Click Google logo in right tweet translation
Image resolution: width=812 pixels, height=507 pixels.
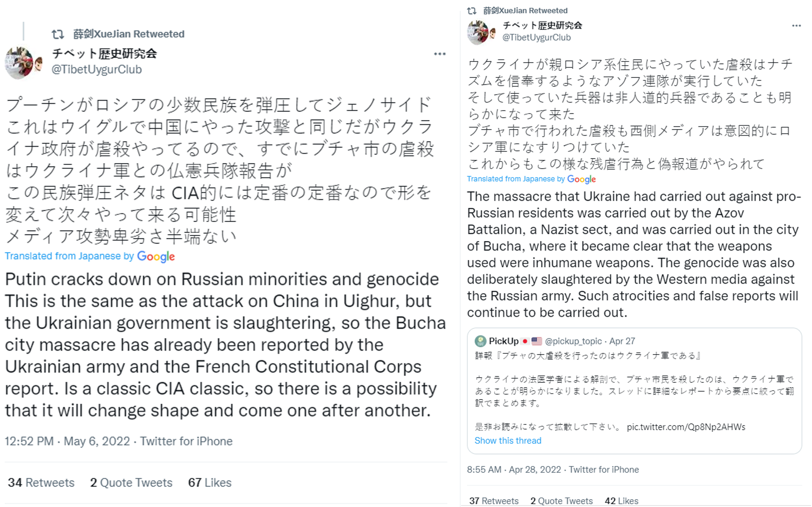581,179
